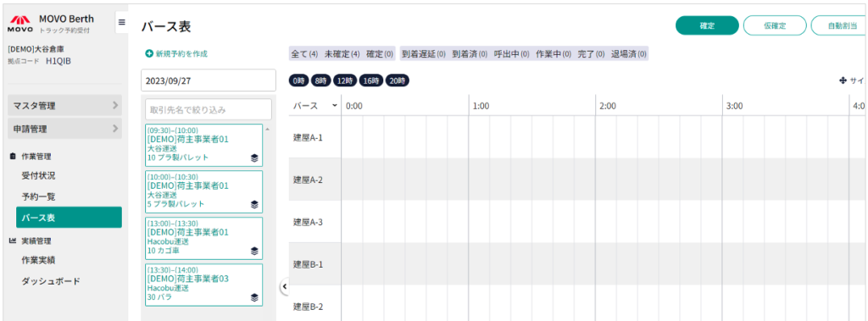868x321 pixels.
Task: Click the 確定 green button
Action: coord(707,25)
